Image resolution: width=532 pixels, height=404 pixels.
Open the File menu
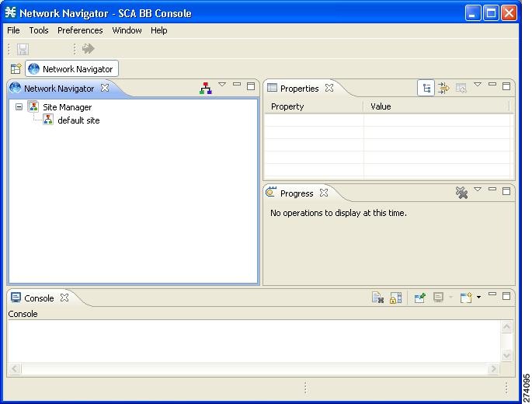tap(13, 30)
